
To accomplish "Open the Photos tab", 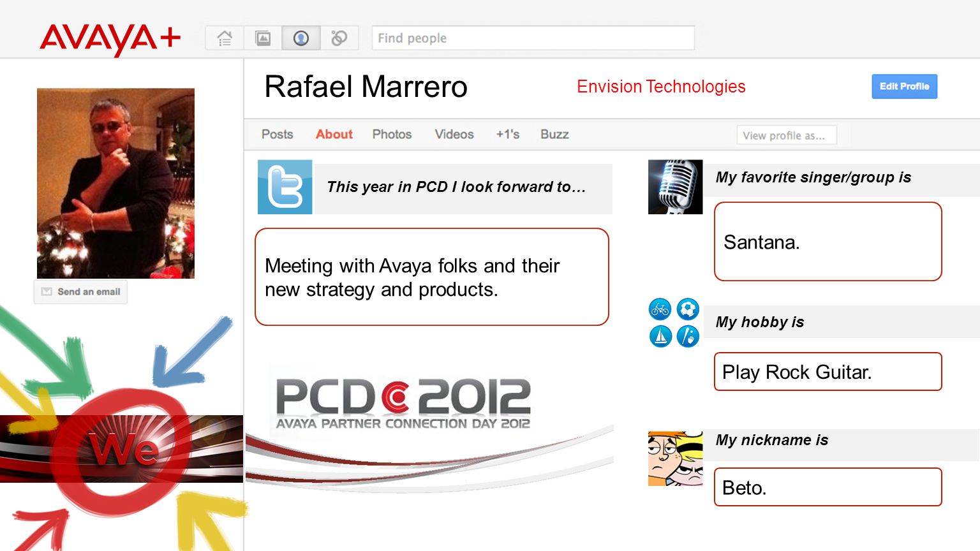I will point(392,135).
